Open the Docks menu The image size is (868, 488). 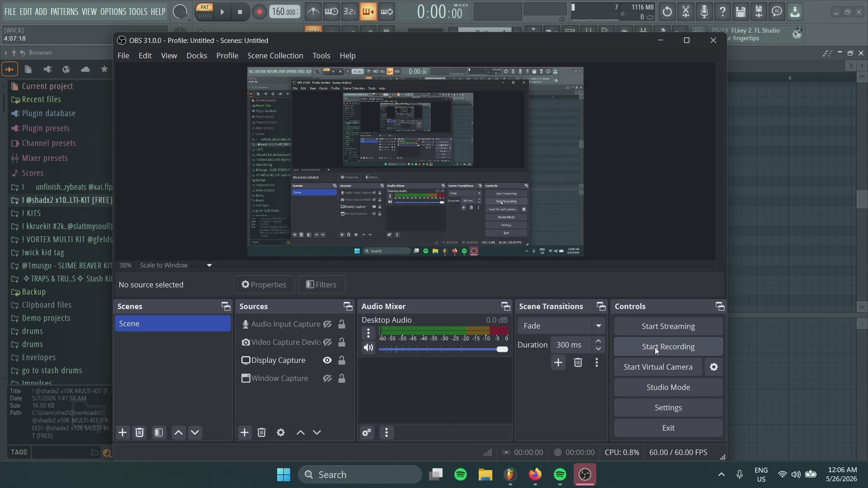coord(197,56)
